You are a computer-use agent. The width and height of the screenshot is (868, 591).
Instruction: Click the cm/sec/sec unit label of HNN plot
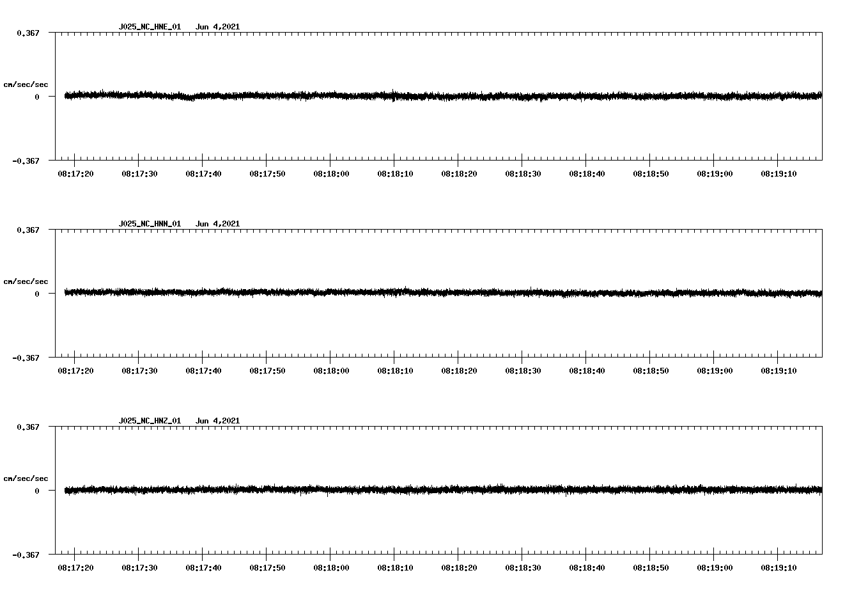pyautogui.click(x=26, y=281)
